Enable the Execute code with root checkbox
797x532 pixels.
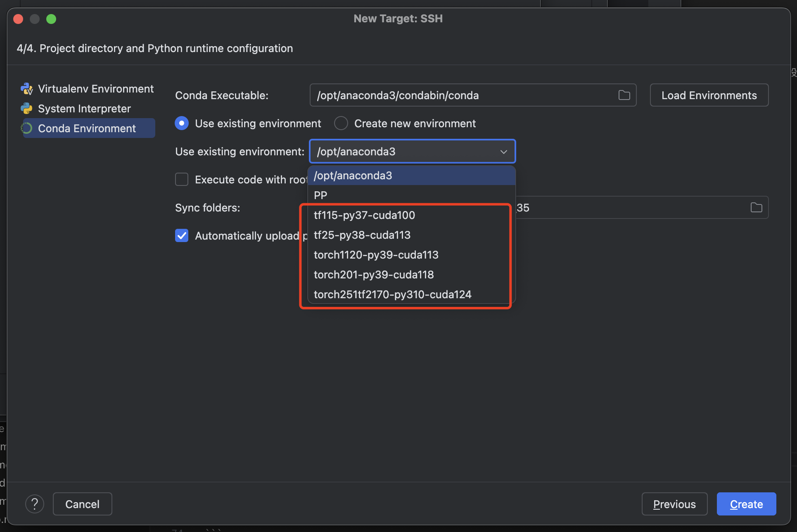click(x=182, y=180)
